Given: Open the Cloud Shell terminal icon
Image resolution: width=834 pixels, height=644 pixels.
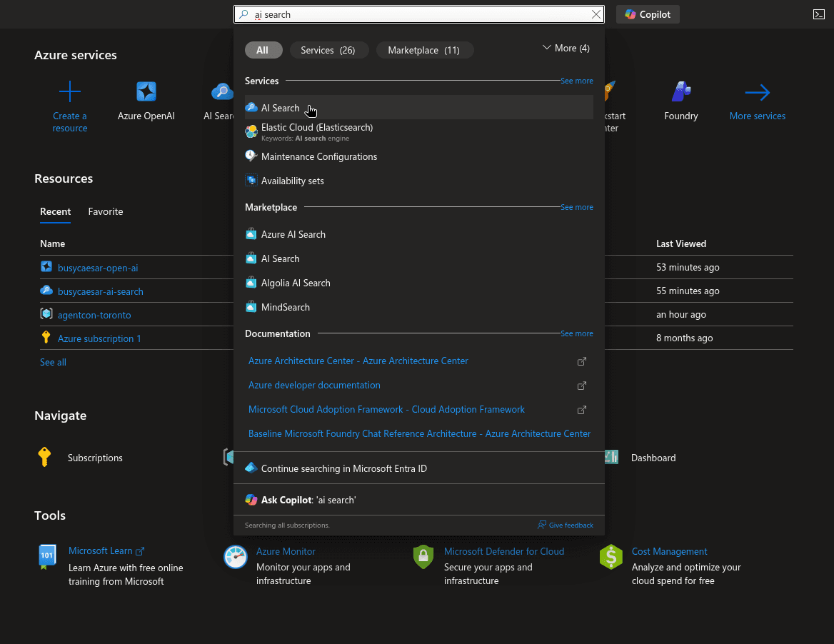Looking at the screenshot, I should point(818,14).
